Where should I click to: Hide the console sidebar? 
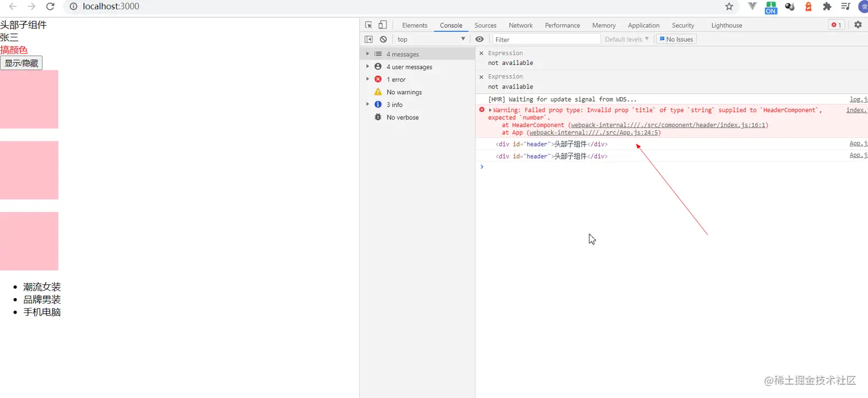369,39
